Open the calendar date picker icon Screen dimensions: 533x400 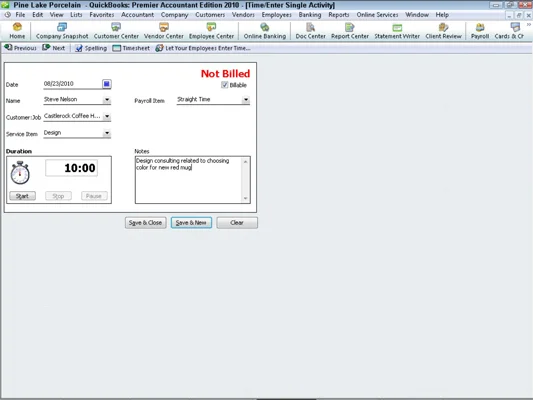point(106,84)
